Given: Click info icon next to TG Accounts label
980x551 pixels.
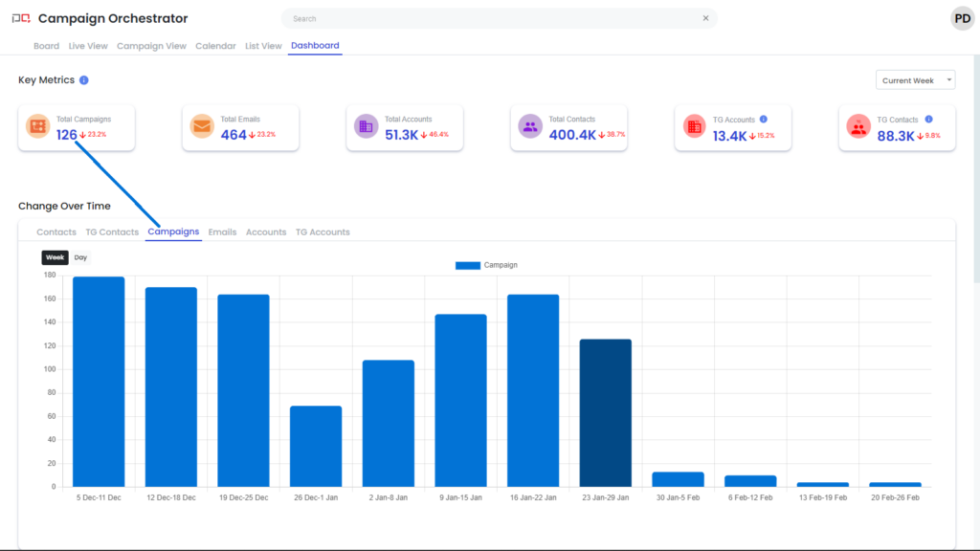Looking at the screenshot, I should [x=764, y=120].
